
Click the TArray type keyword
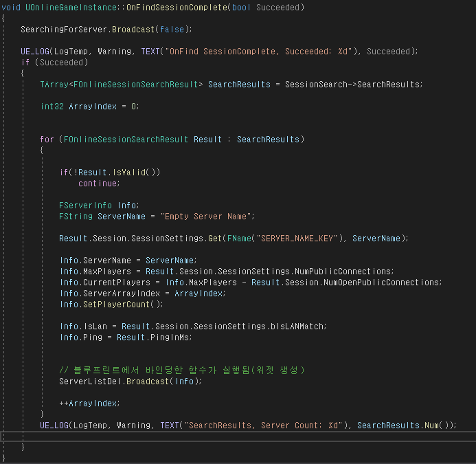[x=54, y=84]
